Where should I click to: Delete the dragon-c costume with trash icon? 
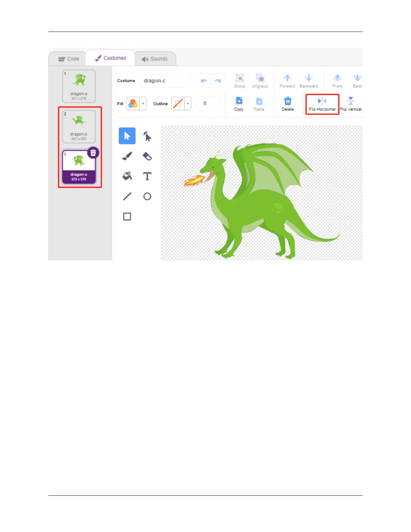tap(93, 153)
